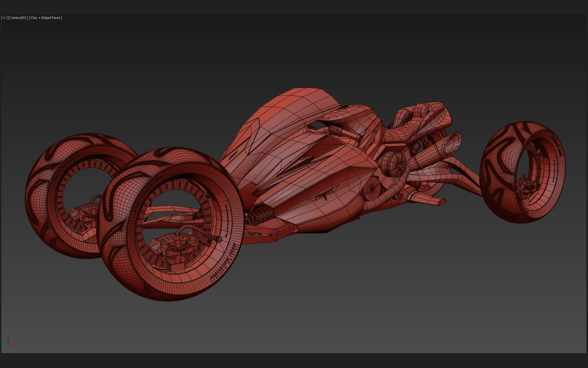Open the [+] viewport general menu
The width and height of the screenshot is (588, 368).
pos(4,18)
